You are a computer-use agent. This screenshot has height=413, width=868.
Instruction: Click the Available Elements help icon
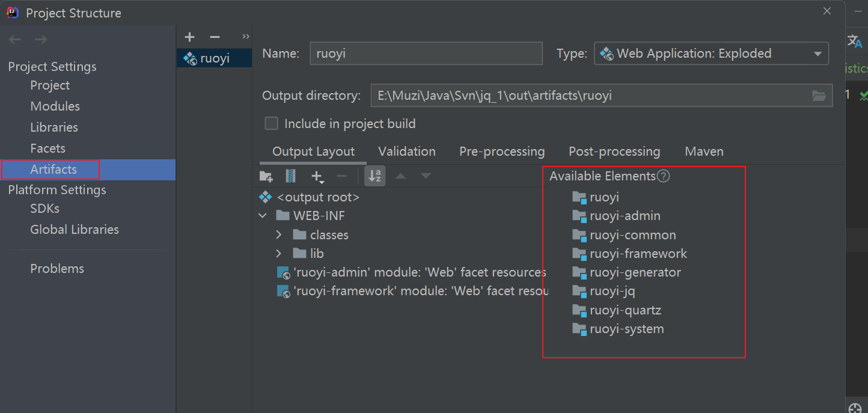(663, 176)
